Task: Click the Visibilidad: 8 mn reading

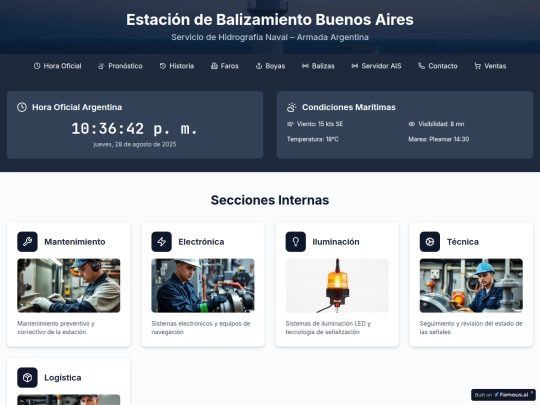Action: tap(441, 124)
